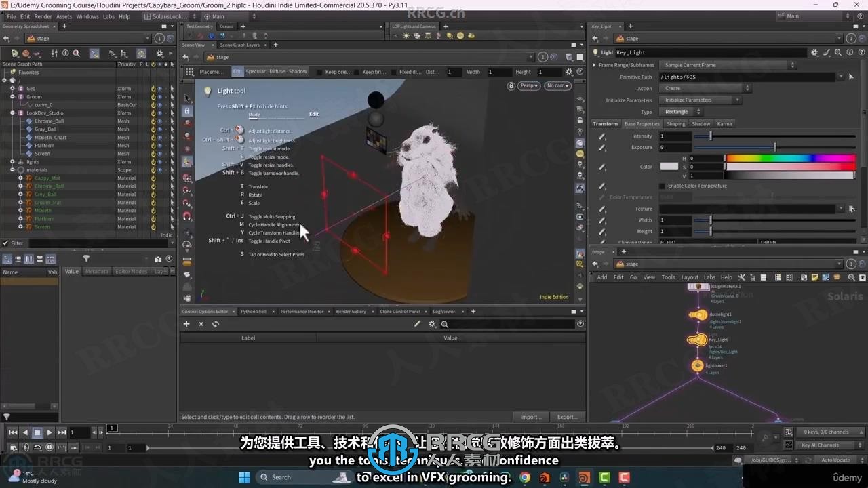Open the Windows menu in menu bar
The width and height of the screenshot is (868, 488).
87,16
